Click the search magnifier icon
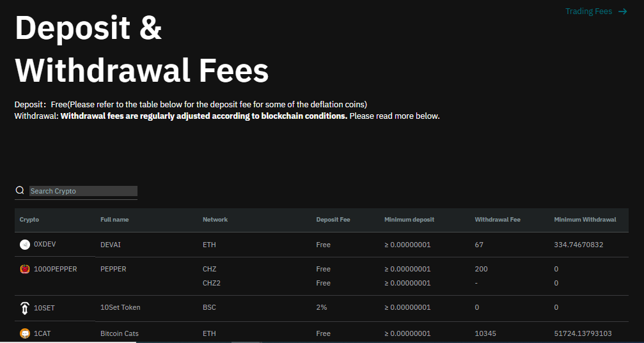Viewport: 644px width, 343px height. 20,191
